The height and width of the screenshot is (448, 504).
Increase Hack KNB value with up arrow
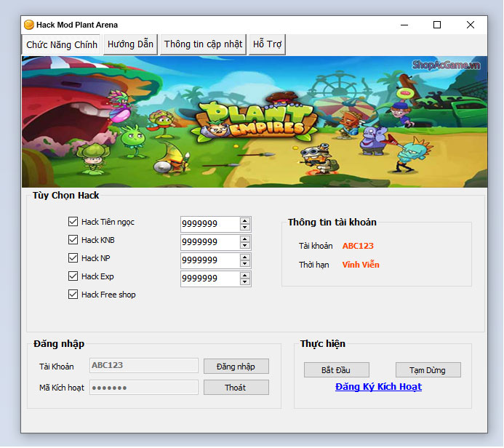click(x=245, y=239)
